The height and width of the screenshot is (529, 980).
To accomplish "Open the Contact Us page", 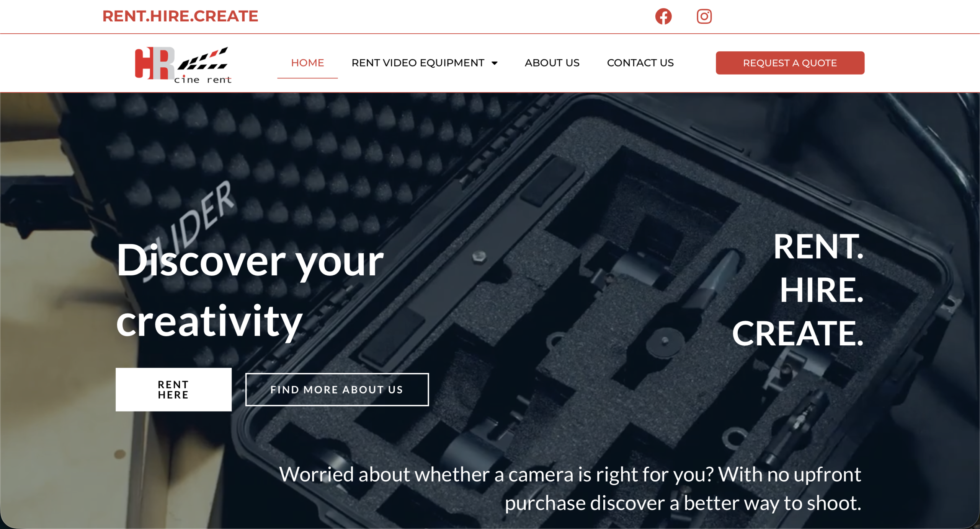I will point(640,63).
